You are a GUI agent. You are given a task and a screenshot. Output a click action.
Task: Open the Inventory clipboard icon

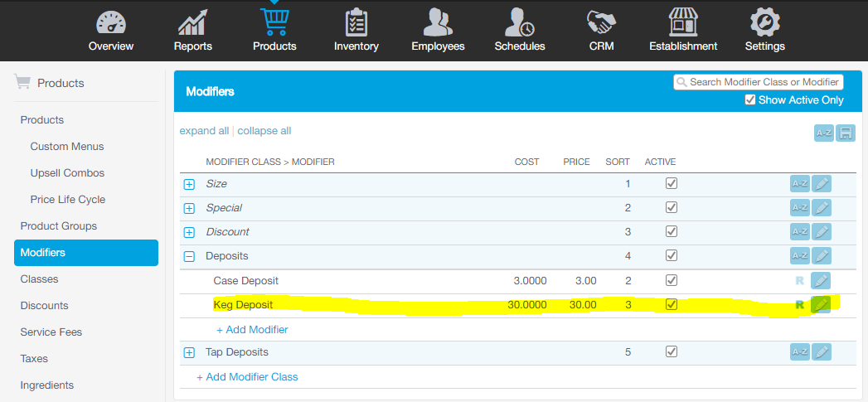click(356, 23)
